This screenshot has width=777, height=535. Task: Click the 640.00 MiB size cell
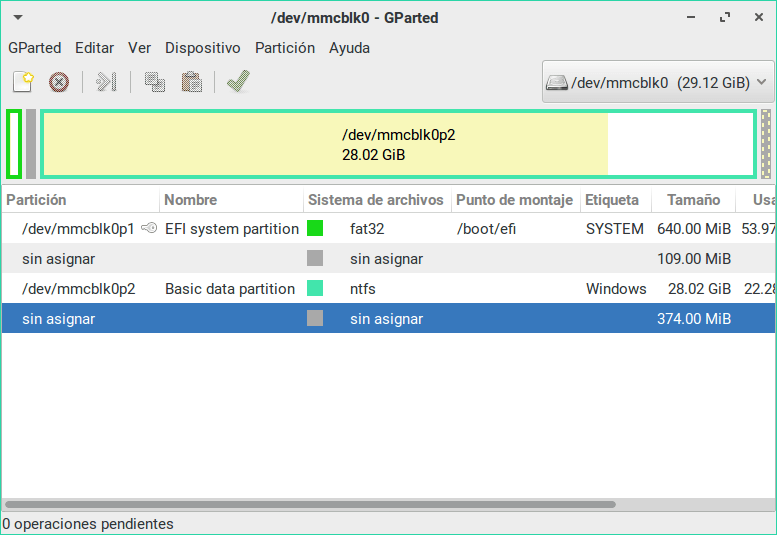click(x=694, y=228)
